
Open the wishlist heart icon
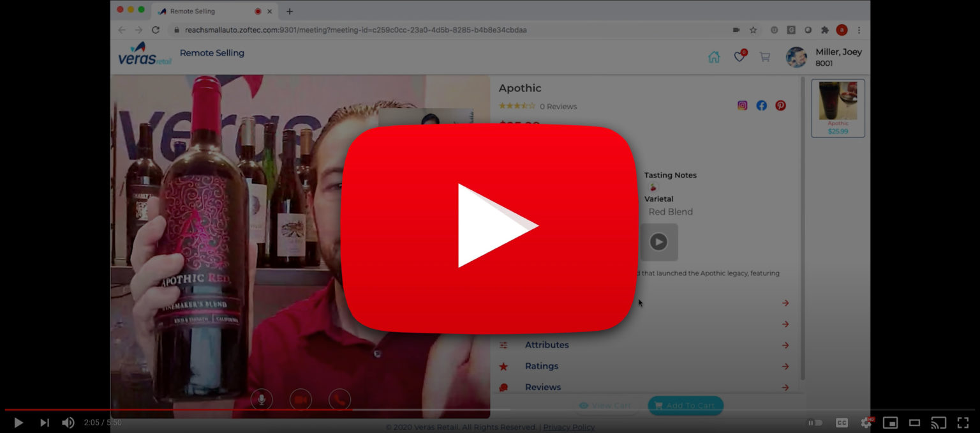tap(739, 57)
